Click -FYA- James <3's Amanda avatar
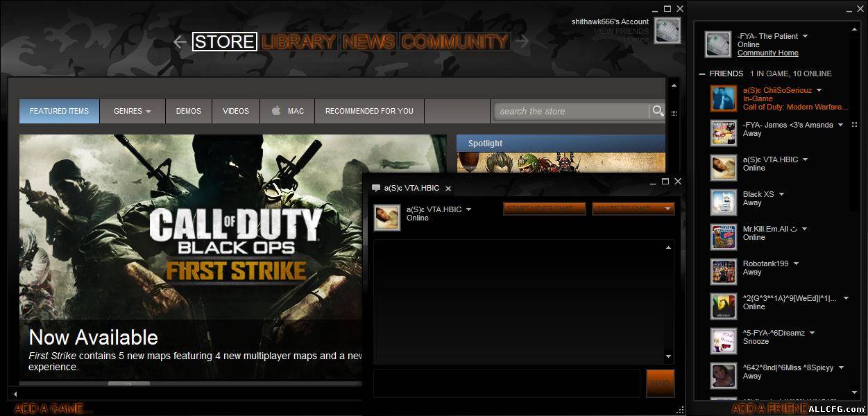Viewport: 868px width, 416px height. [724, 133]
